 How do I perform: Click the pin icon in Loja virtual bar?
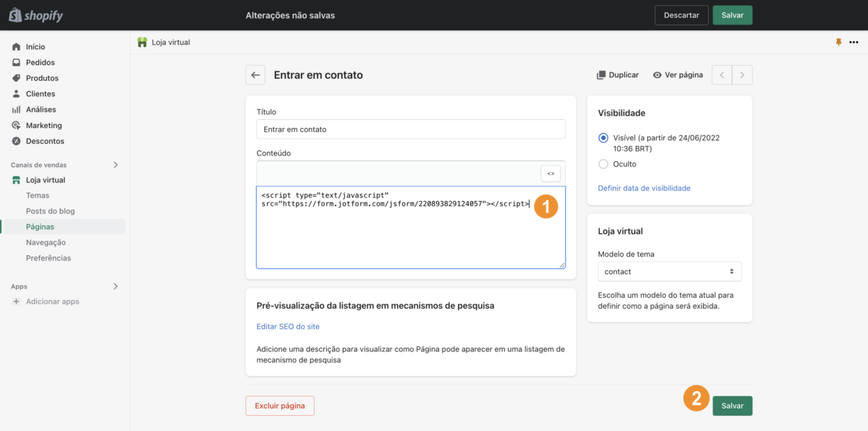tap(838, 43)
